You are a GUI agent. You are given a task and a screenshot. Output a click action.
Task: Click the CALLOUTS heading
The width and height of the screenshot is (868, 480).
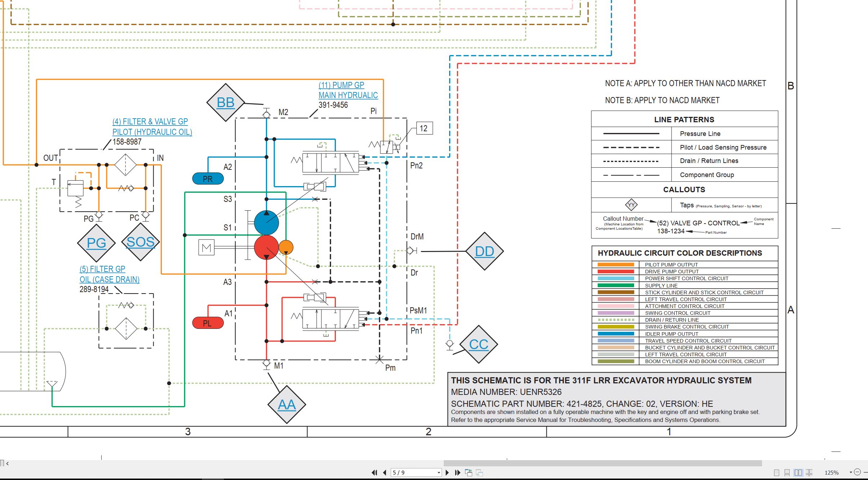[684, 190]
